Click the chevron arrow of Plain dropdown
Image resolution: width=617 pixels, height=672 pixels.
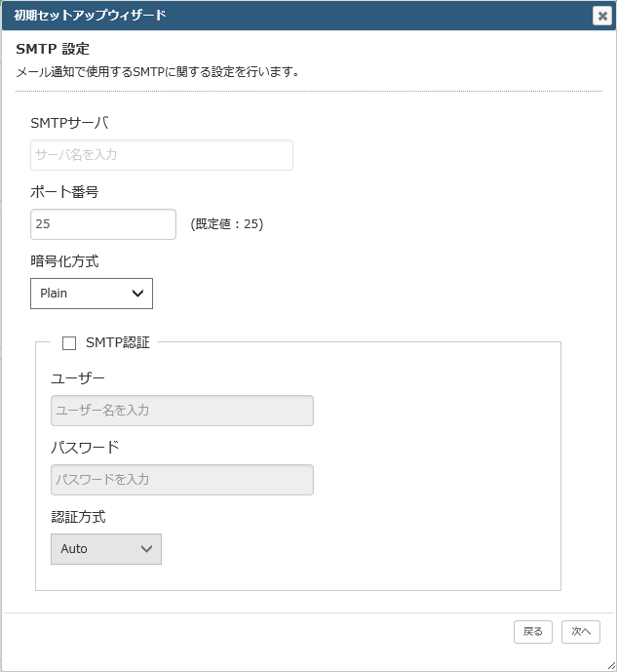click(x=137, y=294)
